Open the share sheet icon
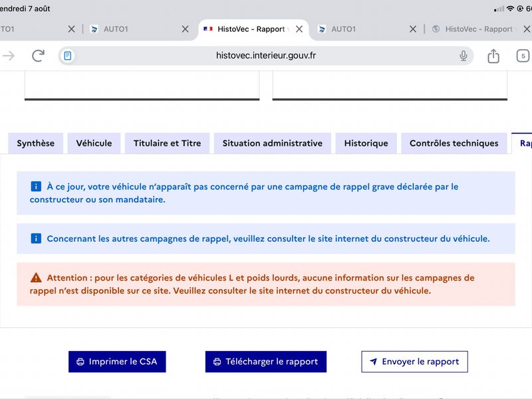The image size is (532, 399). pyautogui.click(x=493, y=56)
